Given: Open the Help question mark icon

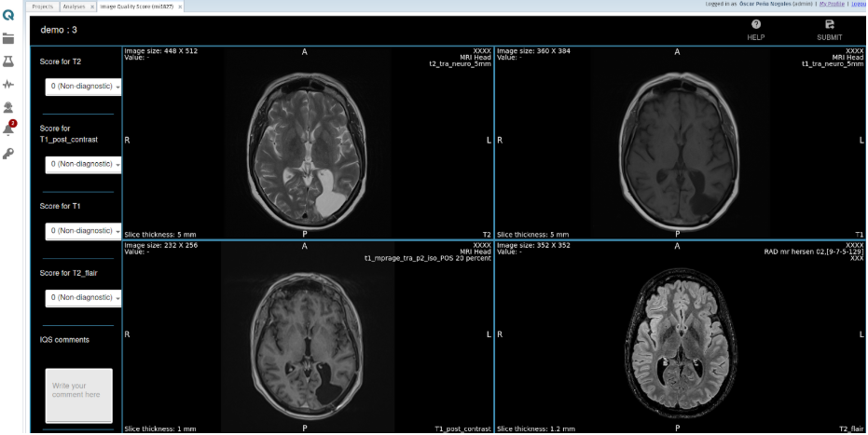Looking at the screenshot, I should [755, 25].
